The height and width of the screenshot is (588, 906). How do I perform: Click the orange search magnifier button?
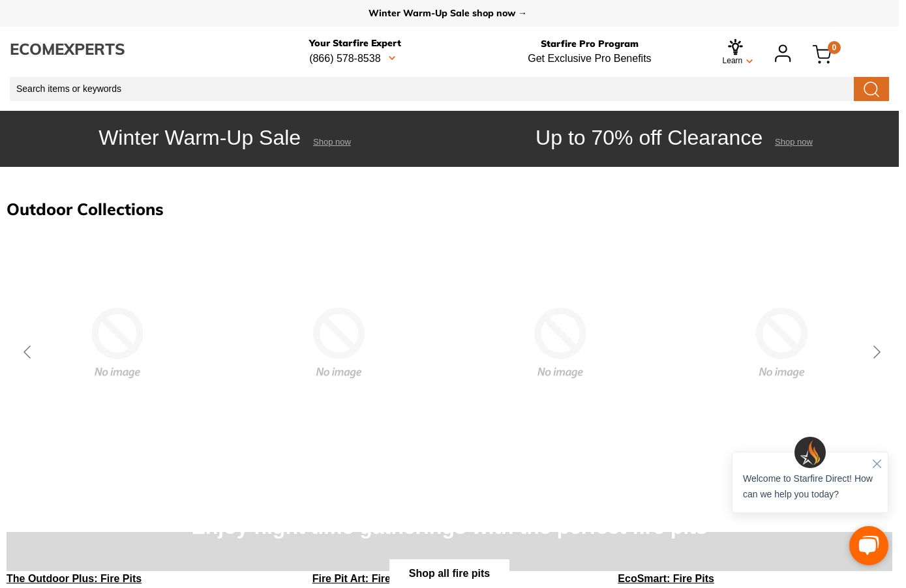tap(871, 89)
